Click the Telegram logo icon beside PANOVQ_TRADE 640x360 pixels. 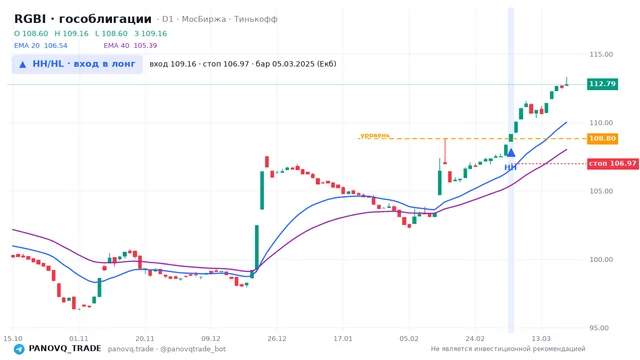point(19,349)
